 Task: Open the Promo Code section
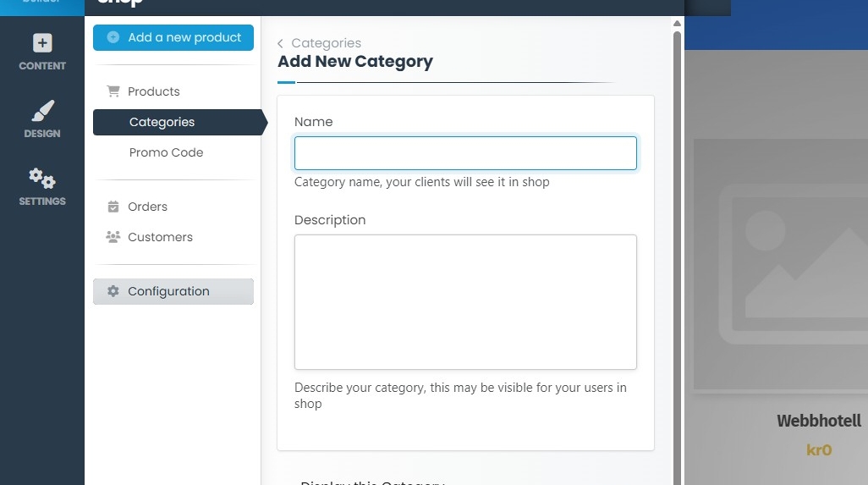tap(166, 152)
